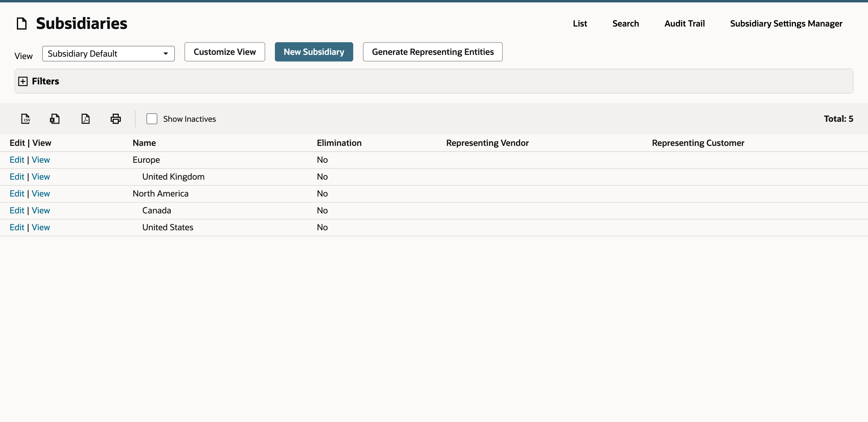Screen dimensions: 868x422
Task: Export the list as CSV
Action: pos(26,119)
